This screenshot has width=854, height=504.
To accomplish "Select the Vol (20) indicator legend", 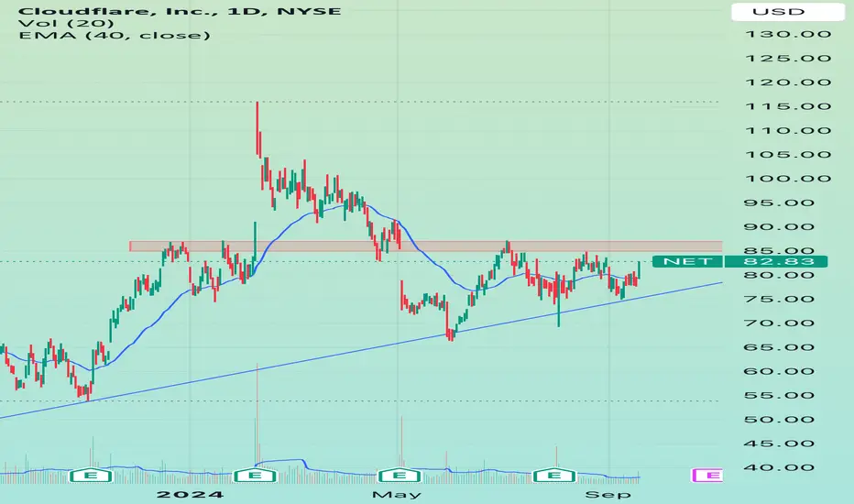I will 66,24.
